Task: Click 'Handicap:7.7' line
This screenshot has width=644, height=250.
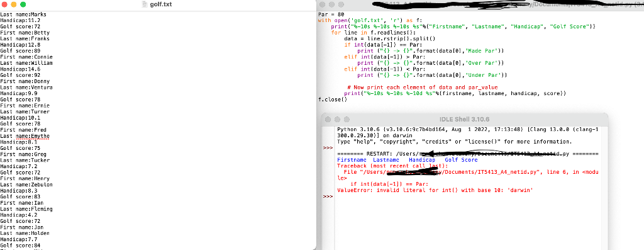Action: [x=19, y=239]
